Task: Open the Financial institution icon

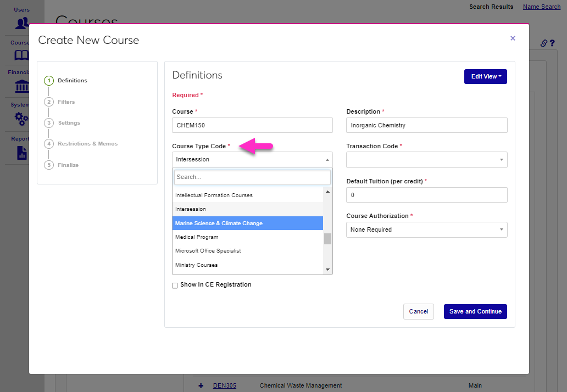Action: coord(22,86)
